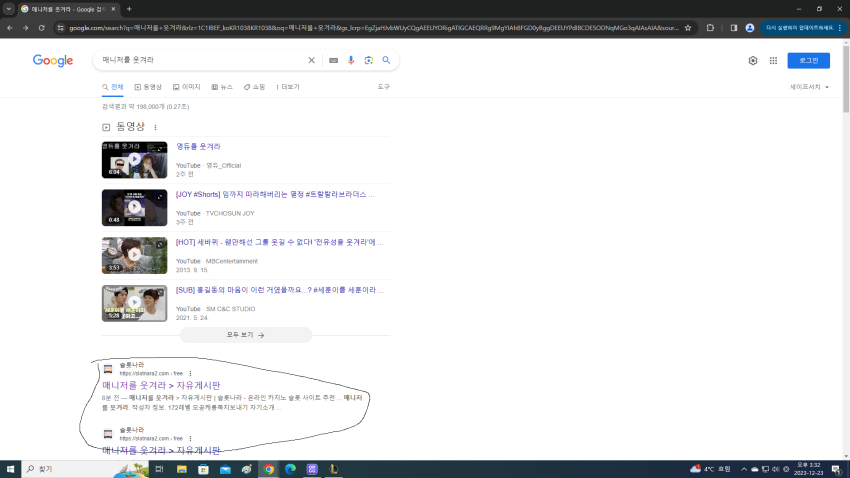Open the [SUB] 홍길동의 마음이 video link

tap(280, 290)
